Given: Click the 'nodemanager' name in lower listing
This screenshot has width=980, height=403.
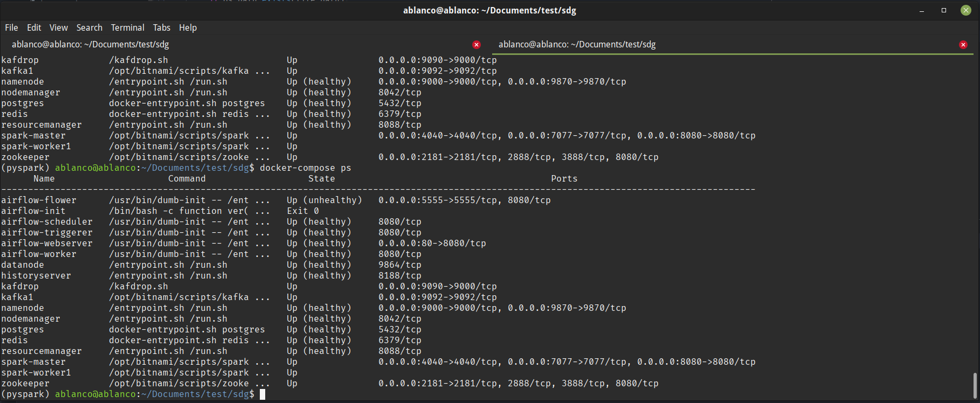Looking at the screenshot, I should [x=31, y=318].
